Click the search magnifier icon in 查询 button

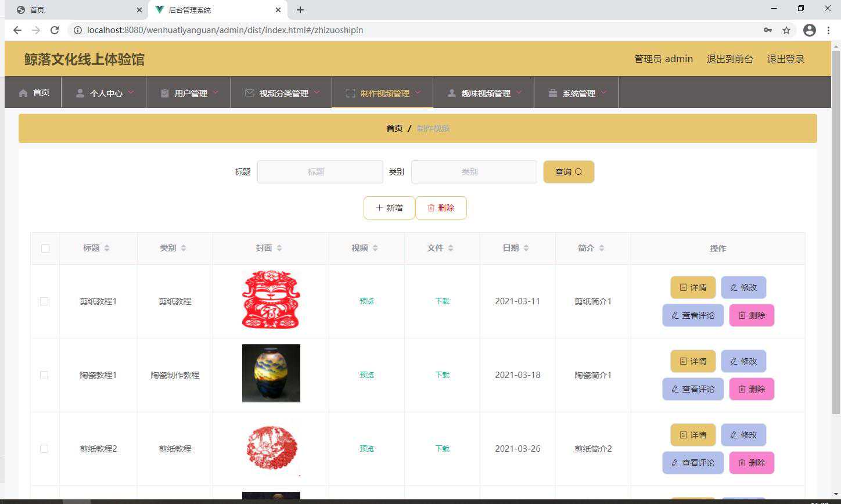click(578, 172)
